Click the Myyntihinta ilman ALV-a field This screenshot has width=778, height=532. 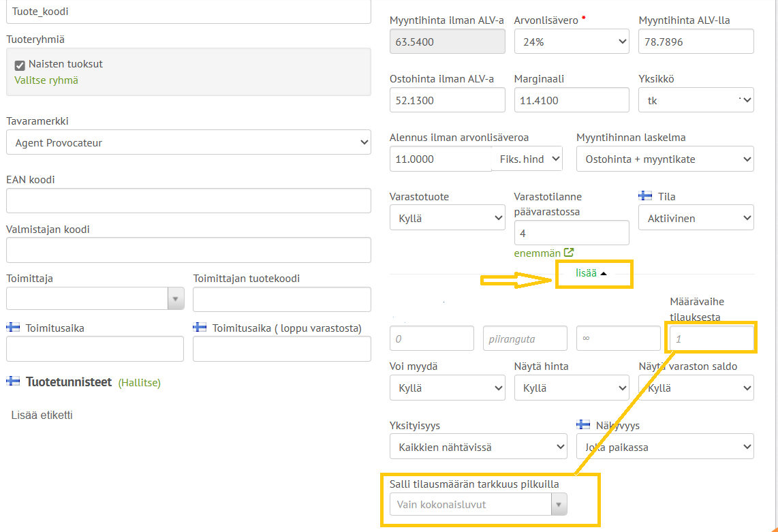coord(447,42)
